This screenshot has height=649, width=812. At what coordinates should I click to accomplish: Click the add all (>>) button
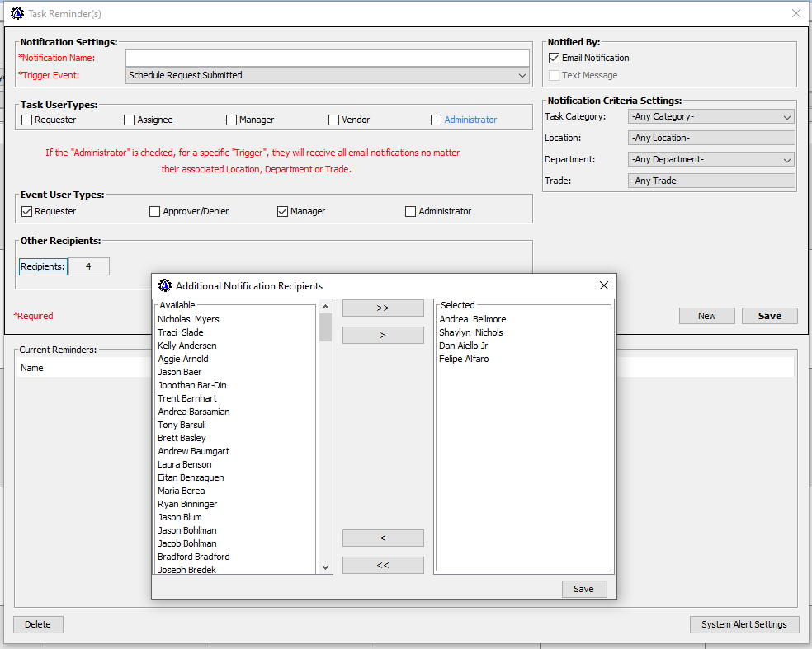point(383,308)
